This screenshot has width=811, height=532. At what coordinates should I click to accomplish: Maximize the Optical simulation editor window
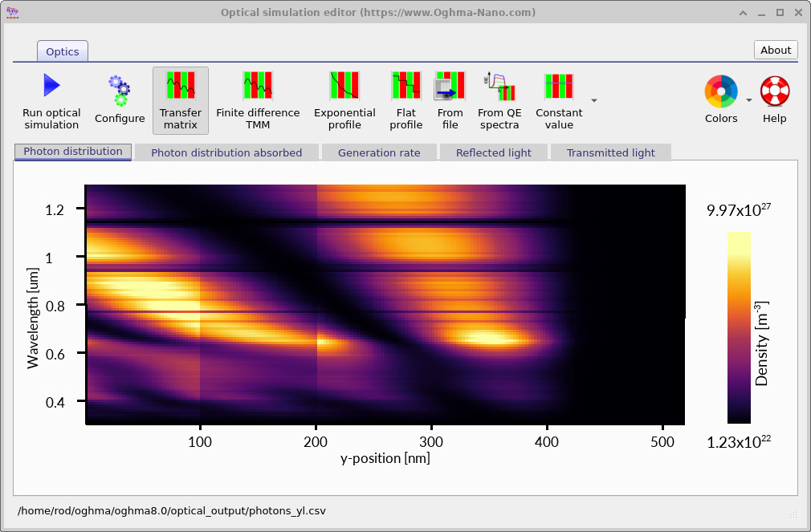(x=780, y=13)
